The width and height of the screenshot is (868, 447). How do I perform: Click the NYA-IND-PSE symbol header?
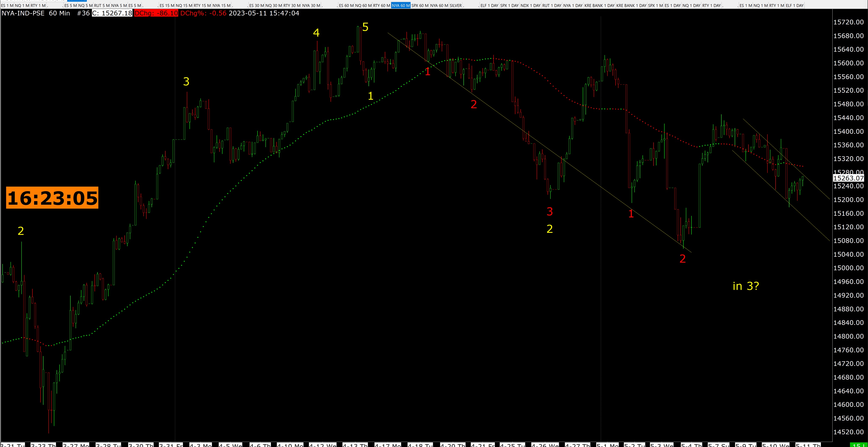(x=23, y=13)
